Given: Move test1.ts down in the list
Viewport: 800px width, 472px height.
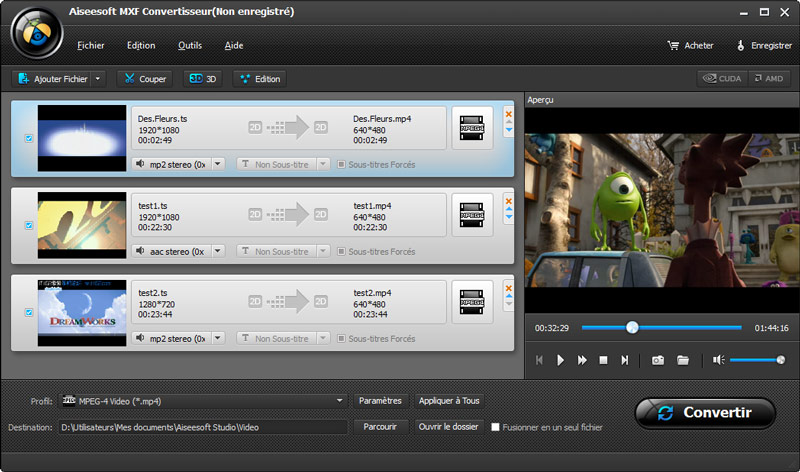Looking at the screenshot, I should (x=509, y=217).
